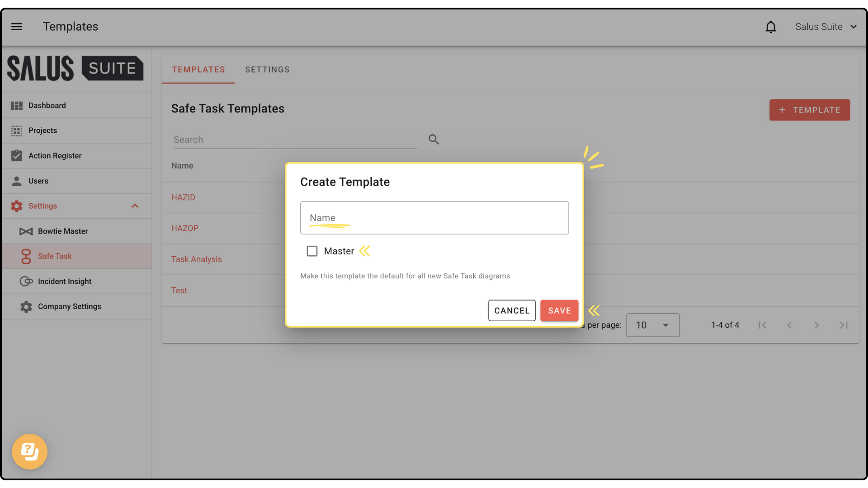Screen dimensions: 868x488
Task: Open the Salus Suite account dropdown
Action: click(826, 27)
